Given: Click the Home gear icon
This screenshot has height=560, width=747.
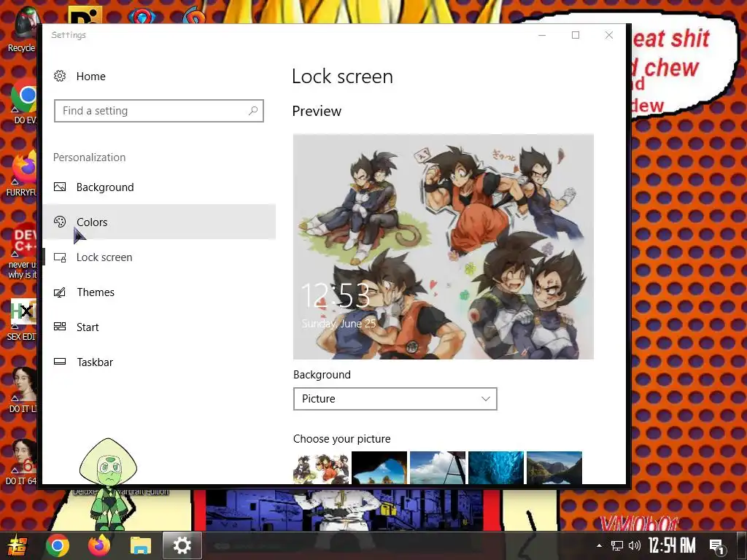Looking at the screenshot, I should [60, 76].
